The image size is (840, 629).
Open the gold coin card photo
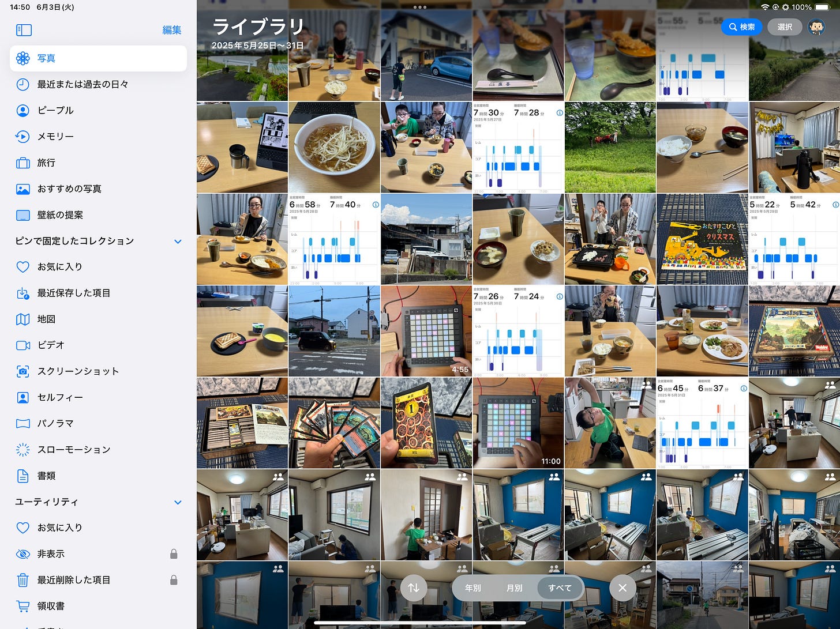click(426, 423)
